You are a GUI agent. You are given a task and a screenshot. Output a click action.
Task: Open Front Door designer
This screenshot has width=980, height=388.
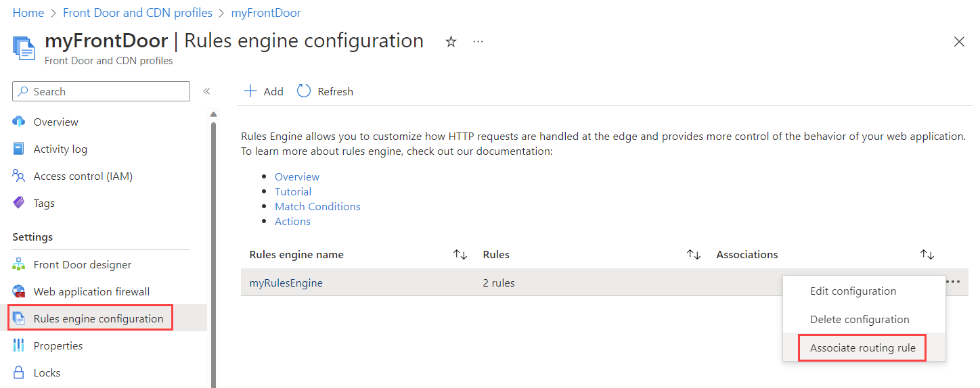tap(82, 264)
